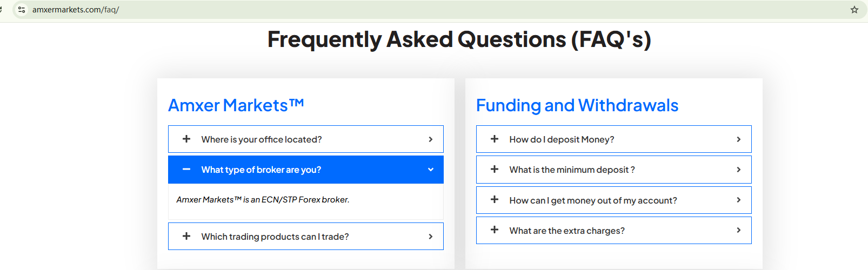Bookmark this page with the star icon

point(854,10)
